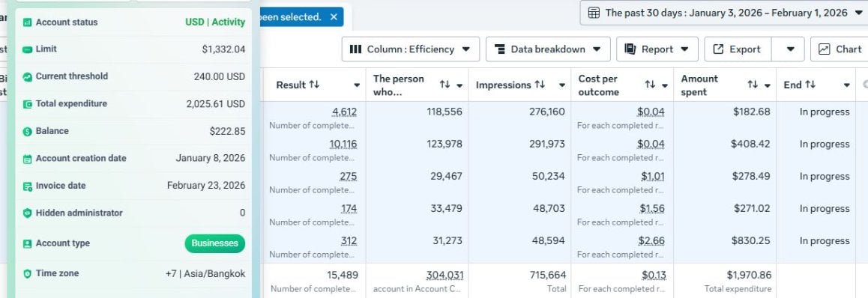Click the 'USD | Activity' status text
This screenshot has height=298, width=868.
(x=215, y=22)
